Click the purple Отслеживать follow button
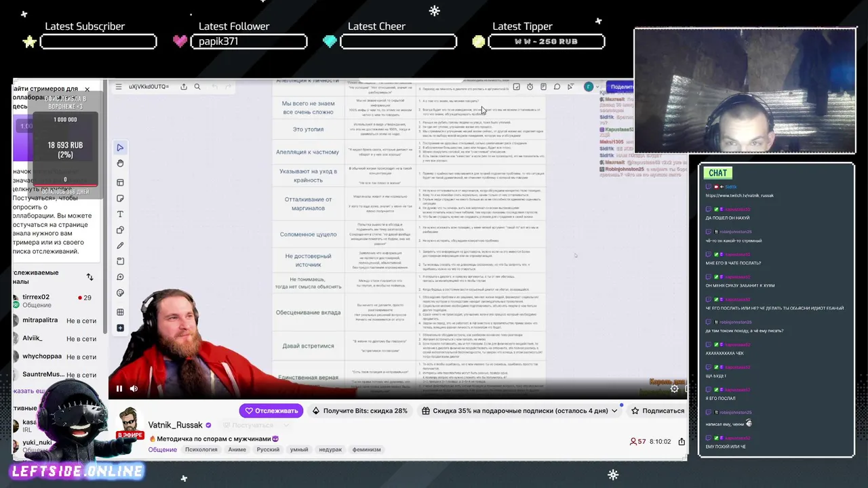Screen dimensions: 868x488 coord(271,411)
